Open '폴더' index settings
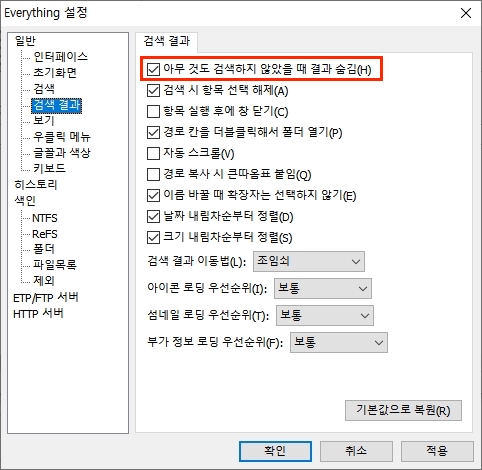The height and width of the screenshot is (470, 482). (x=44, y=249)
